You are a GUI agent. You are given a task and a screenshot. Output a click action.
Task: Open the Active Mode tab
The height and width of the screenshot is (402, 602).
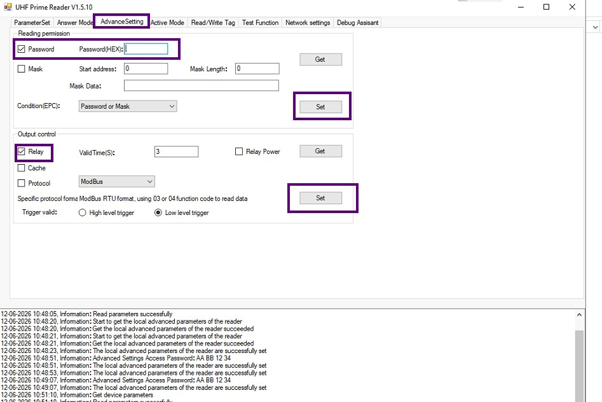167,23
